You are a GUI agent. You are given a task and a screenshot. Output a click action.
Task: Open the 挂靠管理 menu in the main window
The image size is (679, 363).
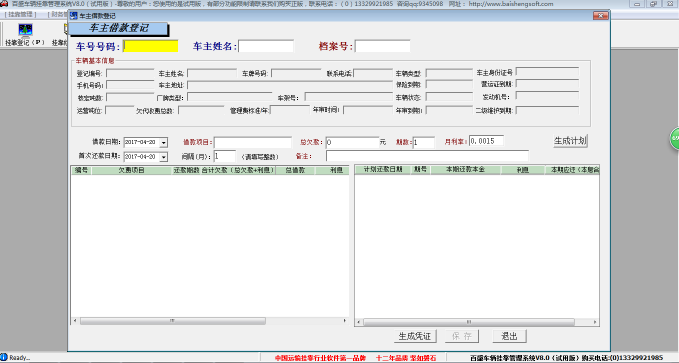[x=20, y=14]
